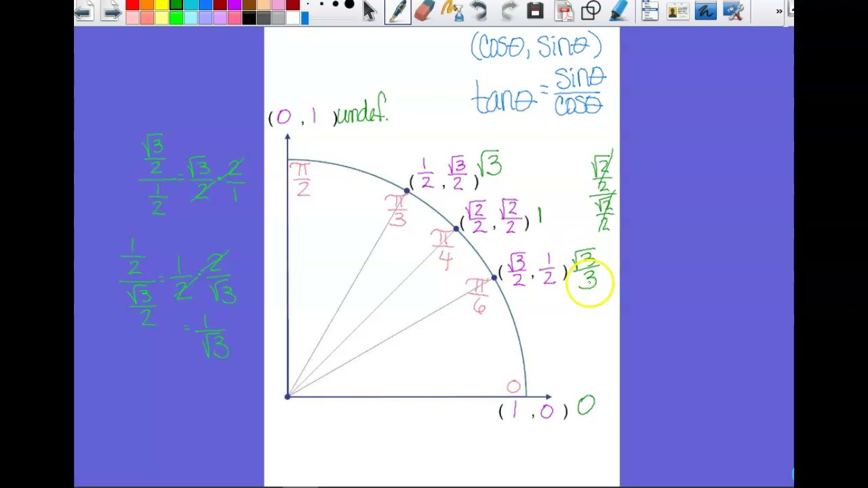Export the page to PDF

[x=564, y=11]
